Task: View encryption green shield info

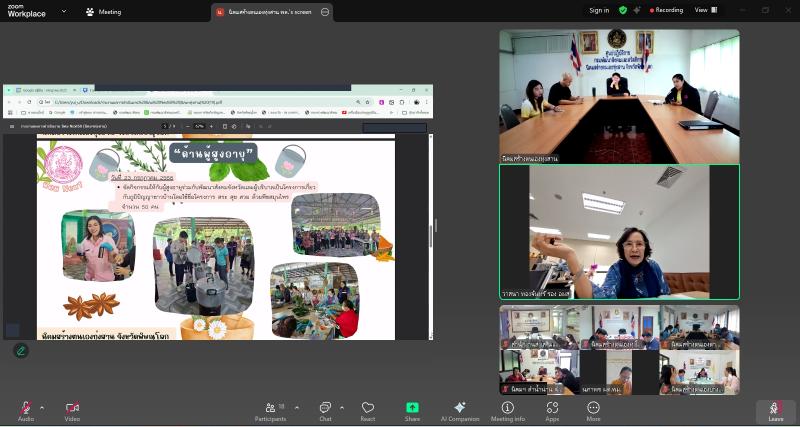Action: click(622, 10)
